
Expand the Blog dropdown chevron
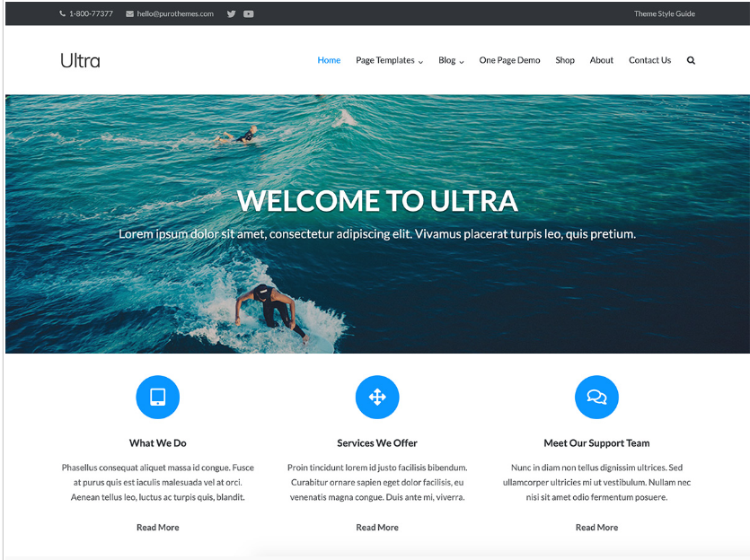(462, 62)
